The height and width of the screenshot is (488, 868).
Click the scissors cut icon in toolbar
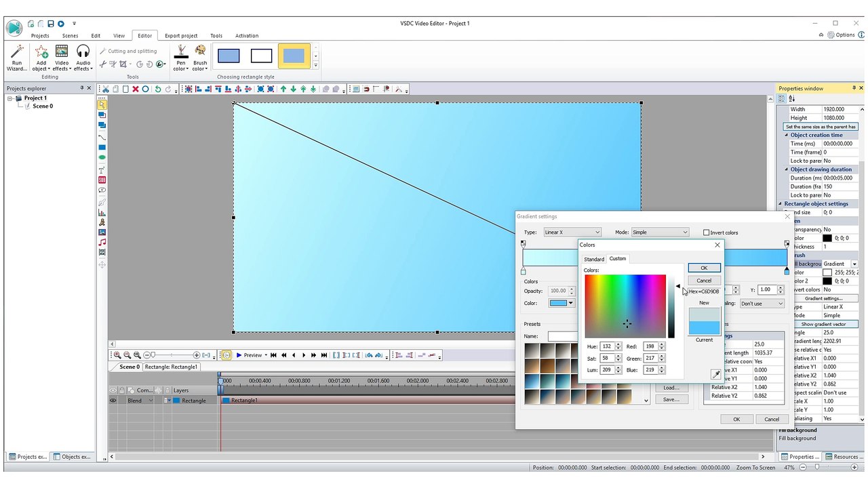click(106, 89)
